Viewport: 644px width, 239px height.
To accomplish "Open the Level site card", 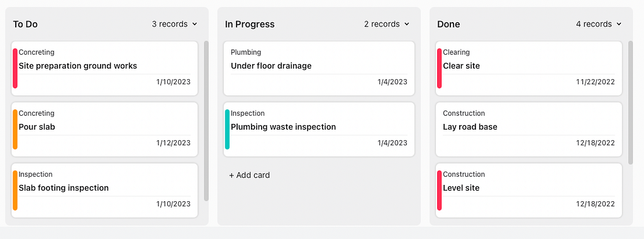I will 528,190.
